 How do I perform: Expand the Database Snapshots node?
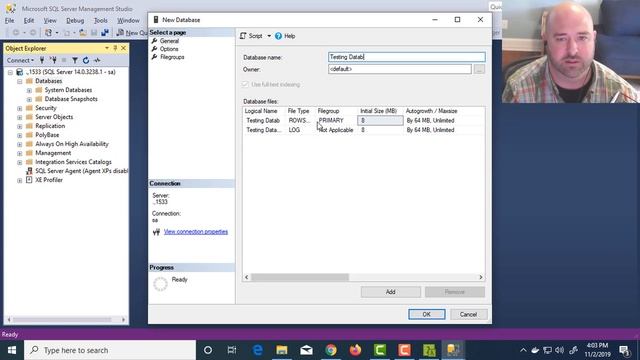pos(29,99)
